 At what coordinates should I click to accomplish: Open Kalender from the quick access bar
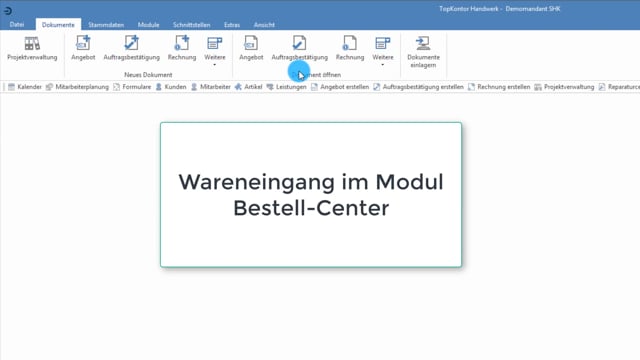click(x=25, y=87)
